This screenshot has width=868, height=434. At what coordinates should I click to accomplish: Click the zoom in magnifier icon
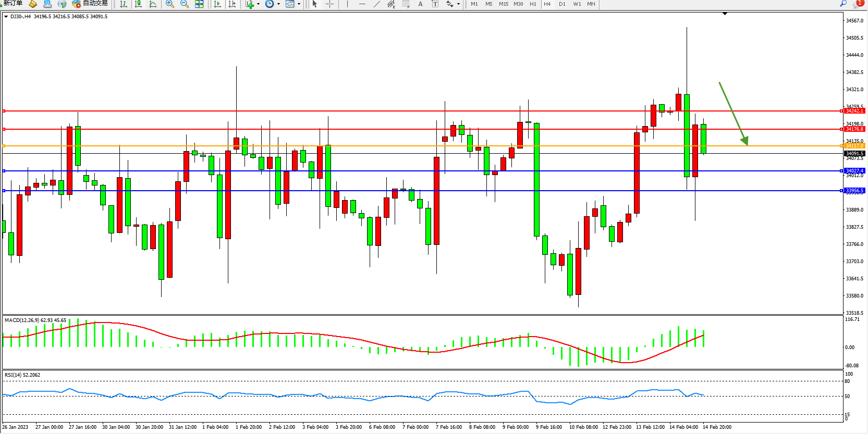point(170,4)
